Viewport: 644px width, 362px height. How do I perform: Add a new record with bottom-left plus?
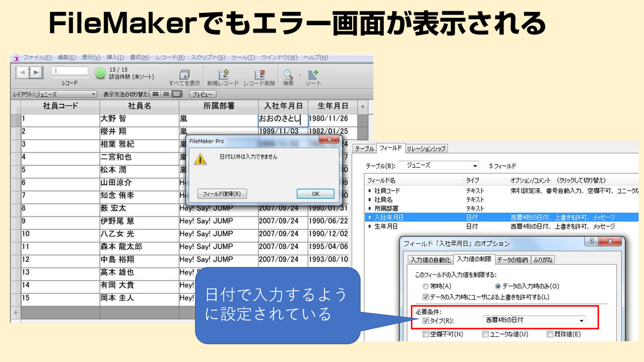[16, 312]
